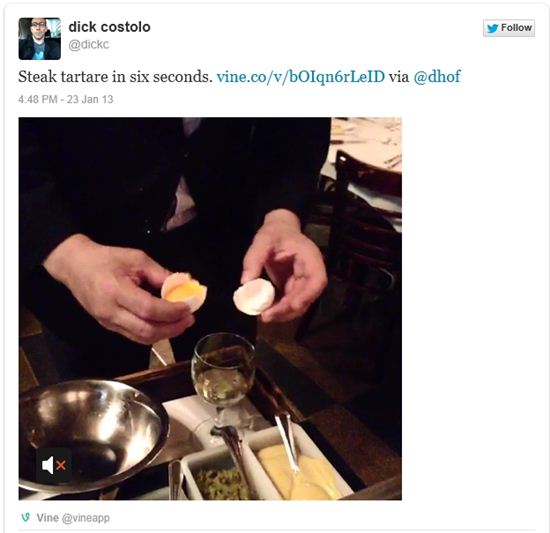Click the Follow button

pyautogui.click(x=509, y=28)
